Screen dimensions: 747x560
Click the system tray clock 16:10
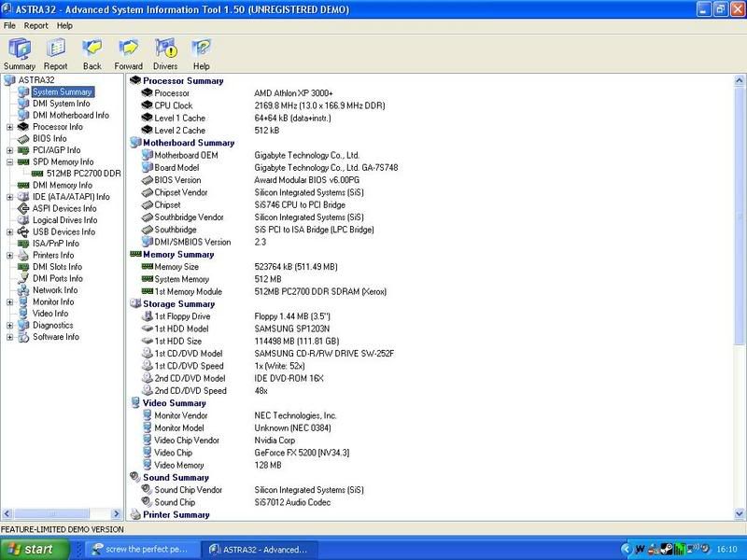coord(726,550)
